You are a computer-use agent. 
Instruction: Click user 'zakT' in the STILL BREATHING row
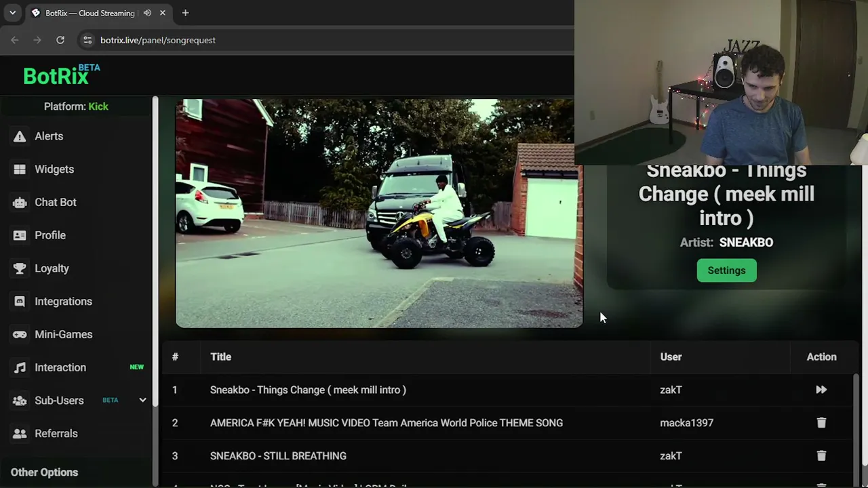671,456
